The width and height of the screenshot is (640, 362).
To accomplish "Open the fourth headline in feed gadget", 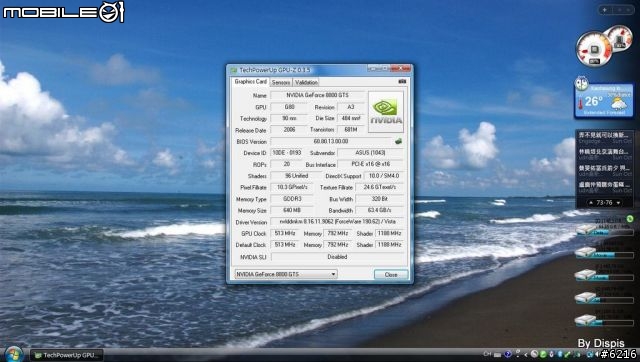I will click(604, 187).
